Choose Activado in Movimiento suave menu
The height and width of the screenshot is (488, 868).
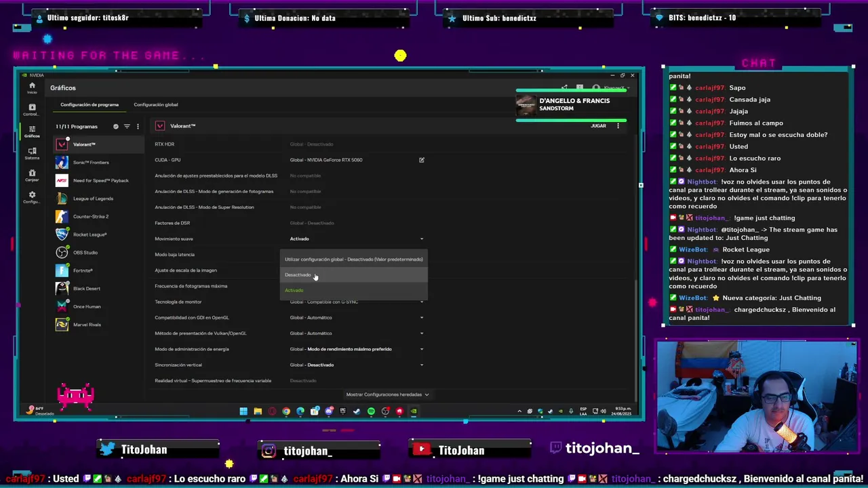(353, 290)
